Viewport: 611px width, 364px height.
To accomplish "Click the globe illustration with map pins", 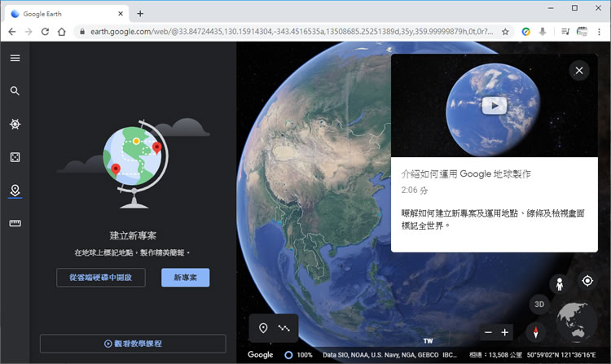I will (134, 163).
